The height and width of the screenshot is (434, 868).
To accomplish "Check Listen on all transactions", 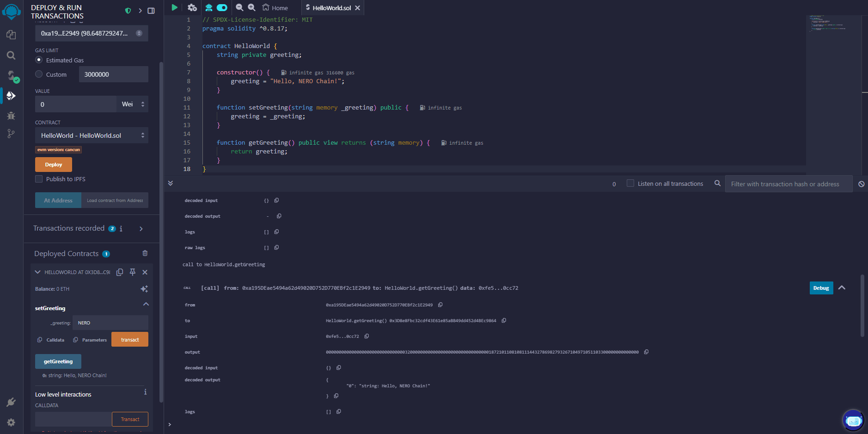I will (630, 183).
